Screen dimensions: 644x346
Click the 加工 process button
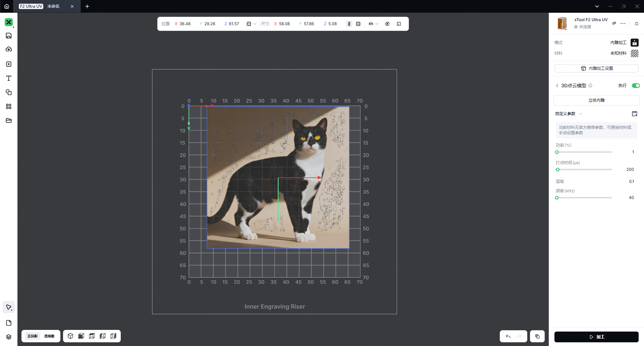click(x=596, y=337)
